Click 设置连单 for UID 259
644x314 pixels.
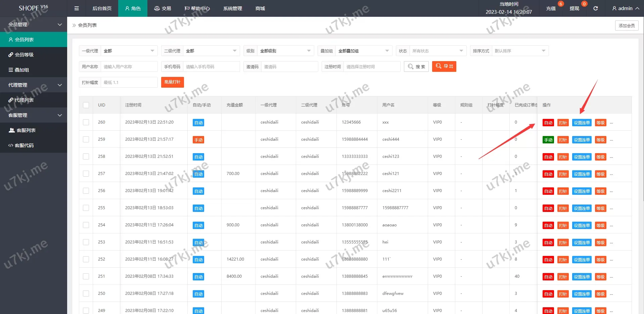(x=582, y=140)
